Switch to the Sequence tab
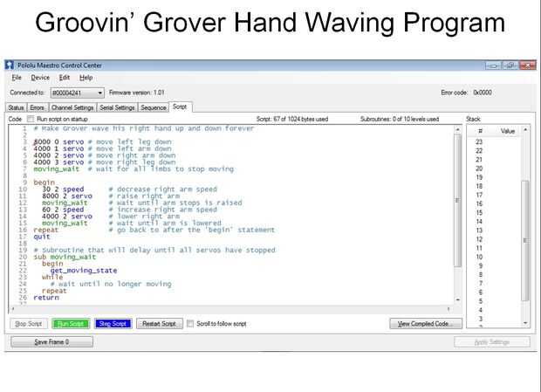 [154, 107]
